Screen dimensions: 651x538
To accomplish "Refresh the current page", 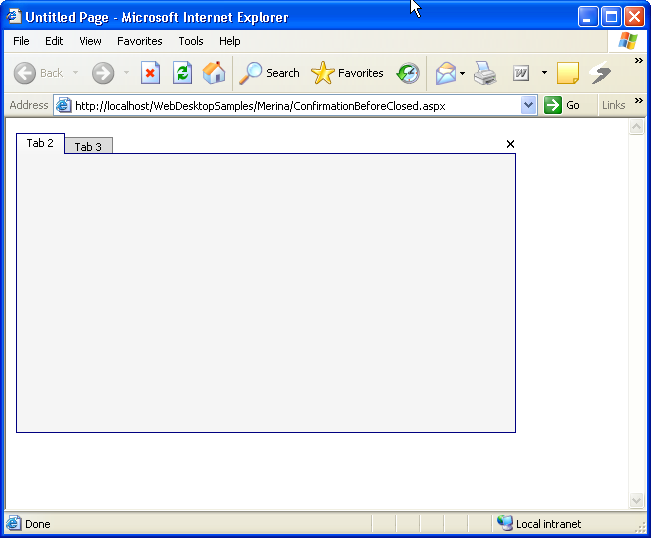I will [182, 73].
